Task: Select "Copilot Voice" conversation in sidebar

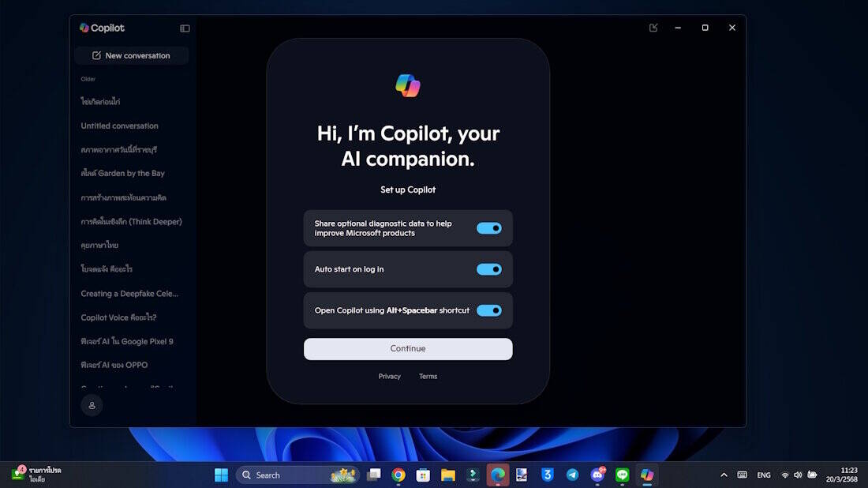Action: tap(118, 317)
